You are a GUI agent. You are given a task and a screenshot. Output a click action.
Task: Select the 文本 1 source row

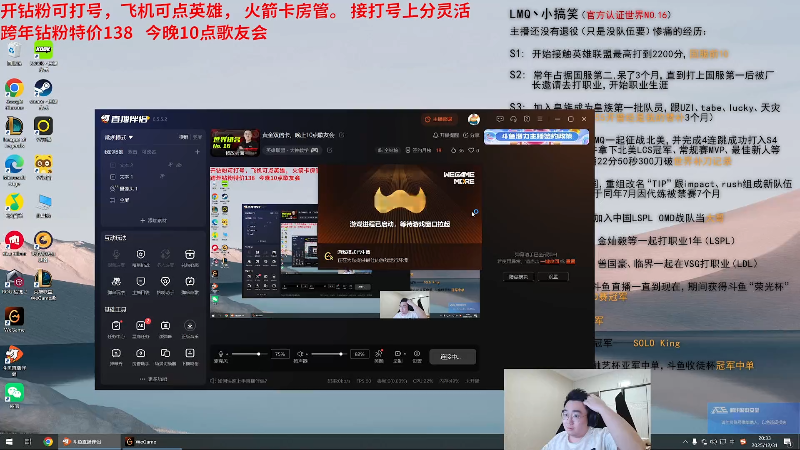point(153,177)
